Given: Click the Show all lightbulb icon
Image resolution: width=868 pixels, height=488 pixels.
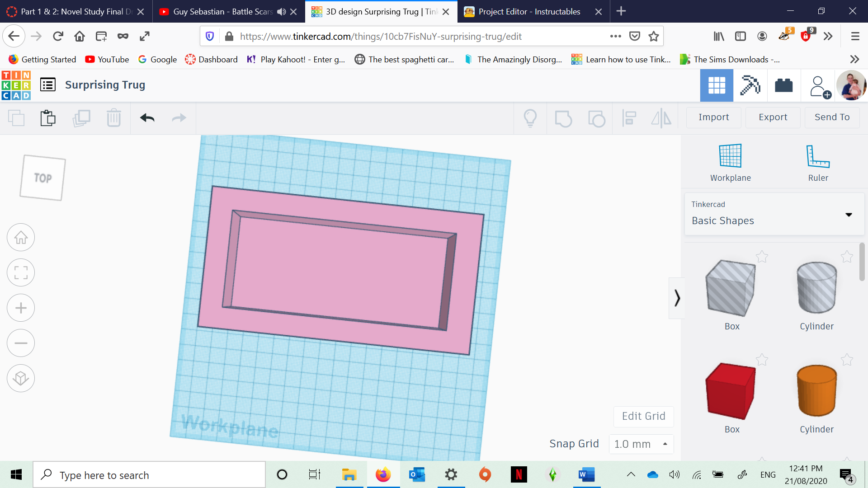Looking at the screenshot, I should [x=530, y=118].
